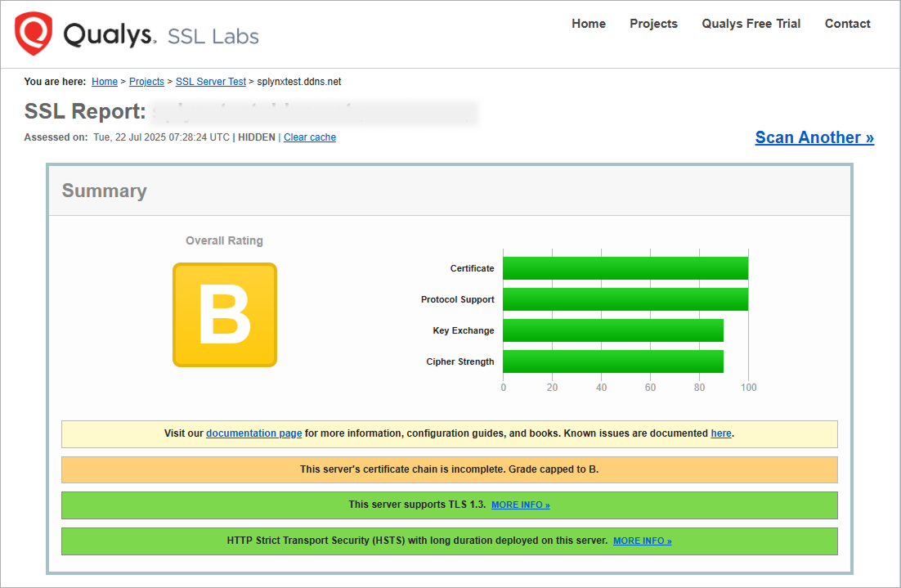
Task: Click the Scan Another link
Action: coord(814,137)
